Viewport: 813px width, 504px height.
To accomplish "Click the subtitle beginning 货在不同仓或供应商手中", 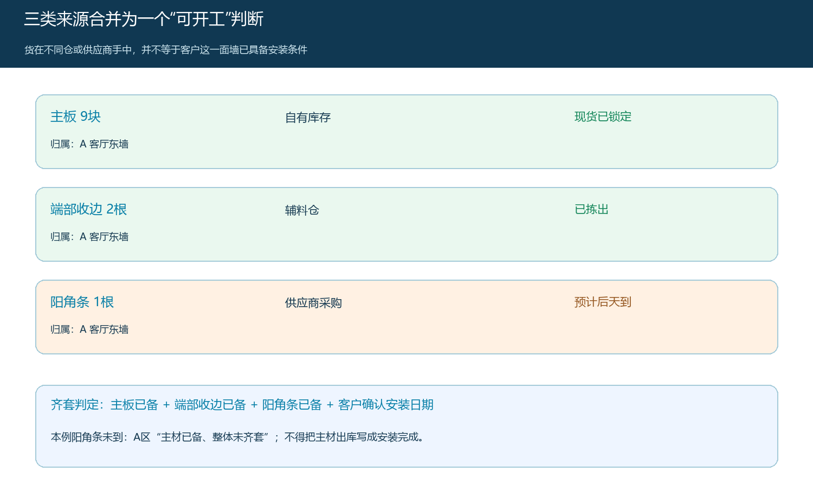I will coord(166,50).
